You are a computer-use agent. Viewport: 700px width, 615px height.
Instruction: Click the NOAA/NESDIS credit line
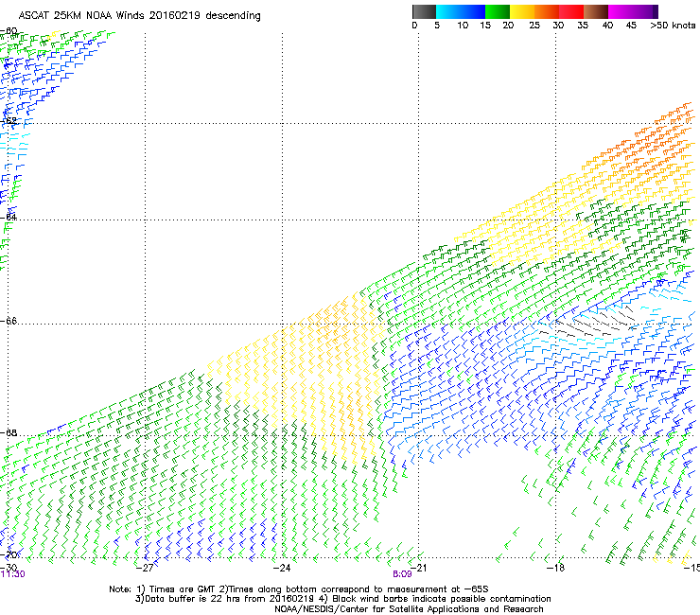click(x=409, y=609)
